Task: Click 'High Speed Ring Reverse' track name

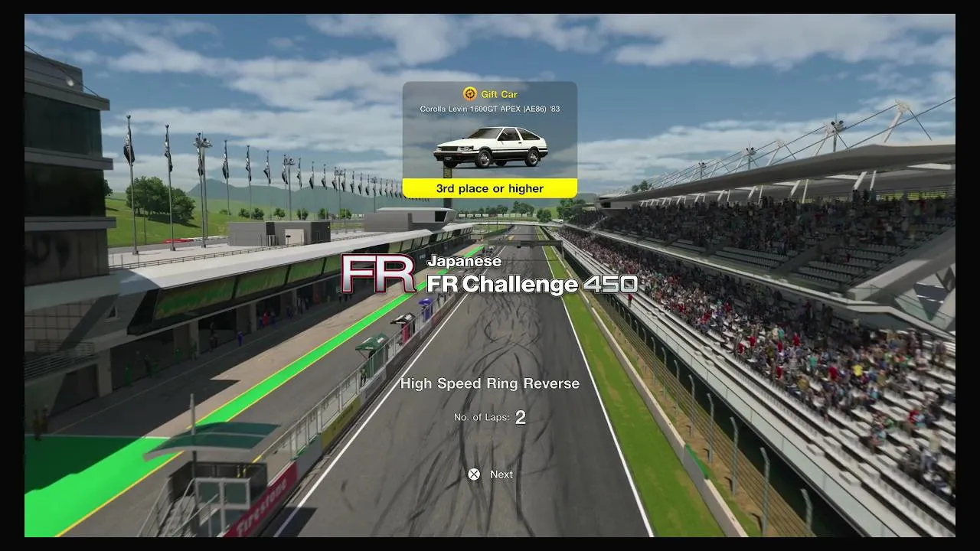Action: pyautogui.click(x=490, y=383)
